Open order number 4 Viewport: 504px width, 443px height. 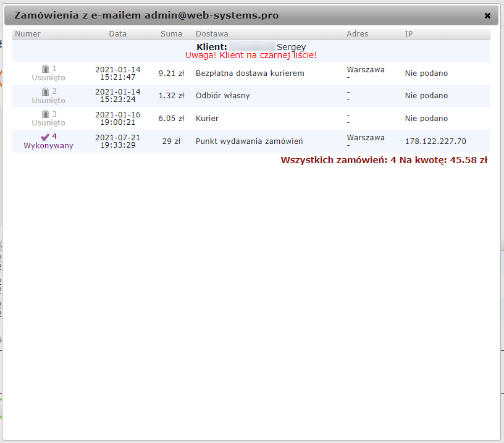tap(54, 137)
